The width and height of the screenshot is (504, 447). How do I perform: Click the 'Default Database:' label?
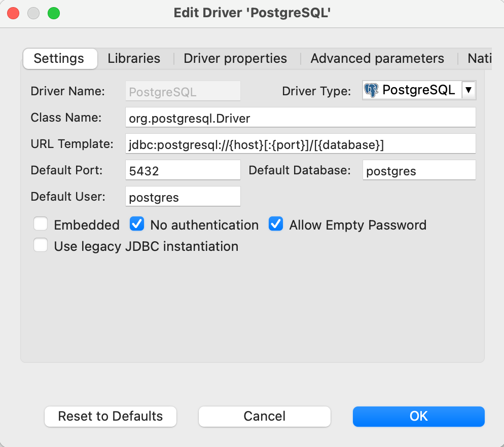[x=300, y=170]
